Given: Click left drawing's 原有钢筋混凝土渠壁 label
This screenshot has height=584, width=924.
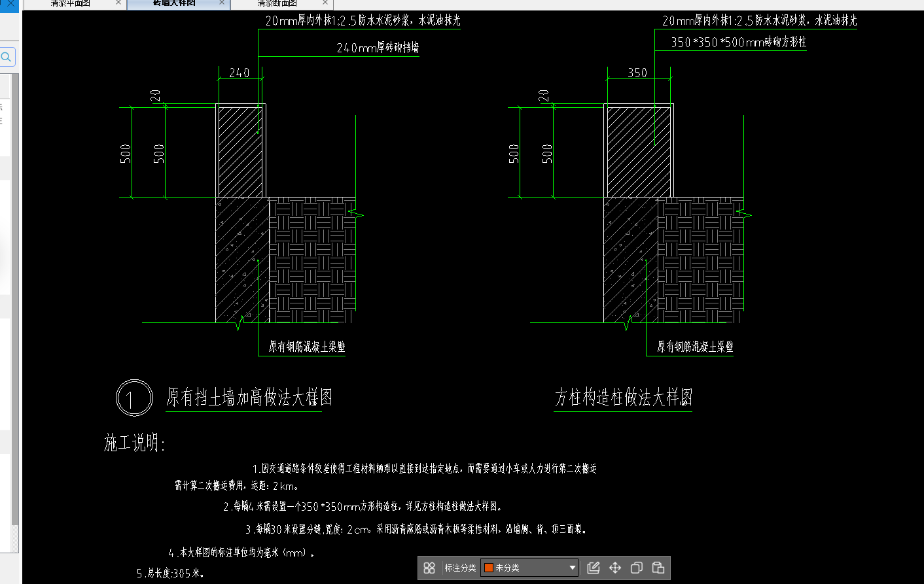Looking at the screenshot, I should pyautogui.click(x=307, y=347).
